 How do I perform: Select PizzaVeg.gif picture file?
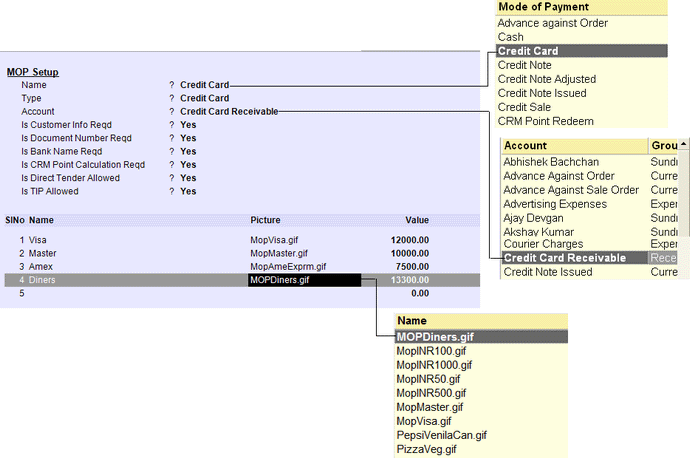point(426,450)
